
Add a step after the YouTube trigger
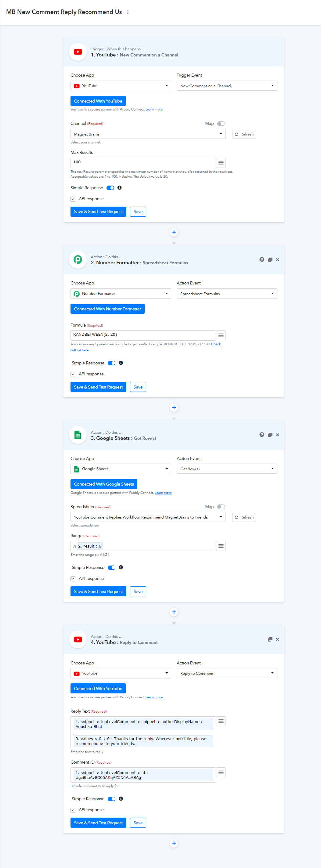pos(174,232)
